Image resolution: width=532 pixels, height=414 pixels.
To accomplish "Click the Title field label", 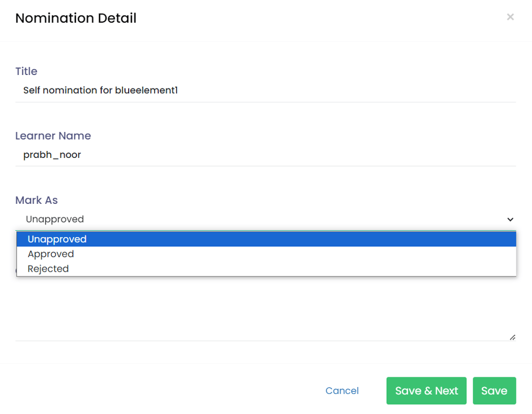I will (26, 71).
